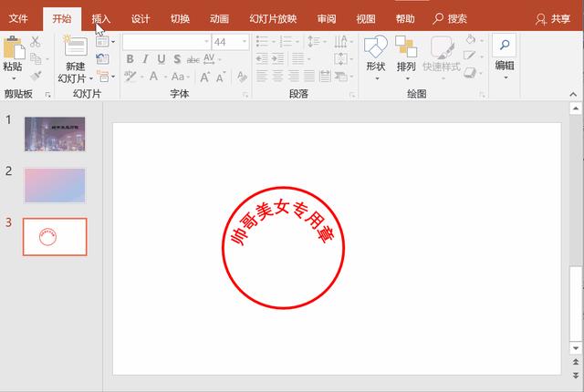
Task: Click the Paste (粘贴) clipboard icon
Action: [x=14, y=50]
